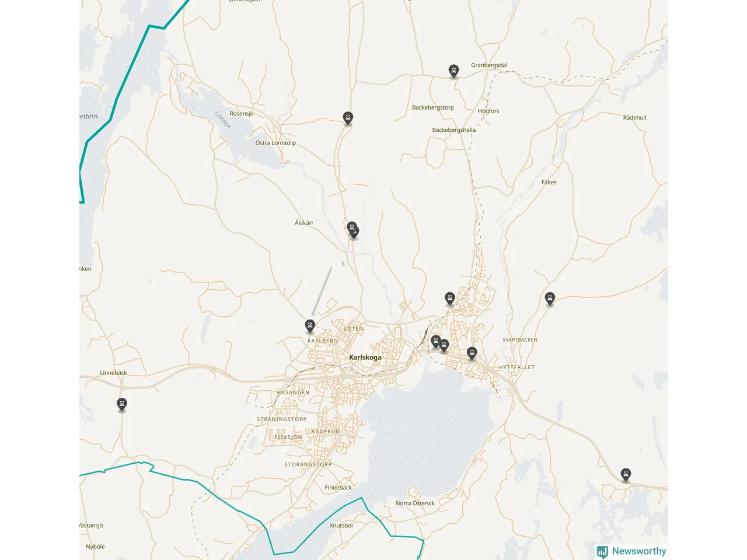Screen dimensions: 747x560
Task: Click the crash marker near Granbergsdal
Action: pos(453,71)
